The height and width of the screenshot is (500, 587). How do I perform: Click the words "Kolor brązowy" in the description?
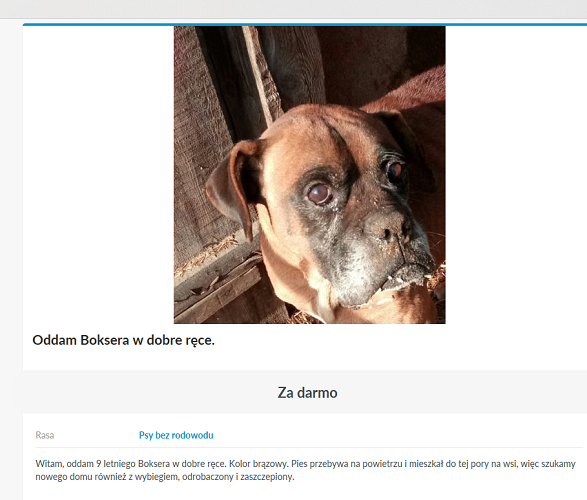[x=258, y=464]
